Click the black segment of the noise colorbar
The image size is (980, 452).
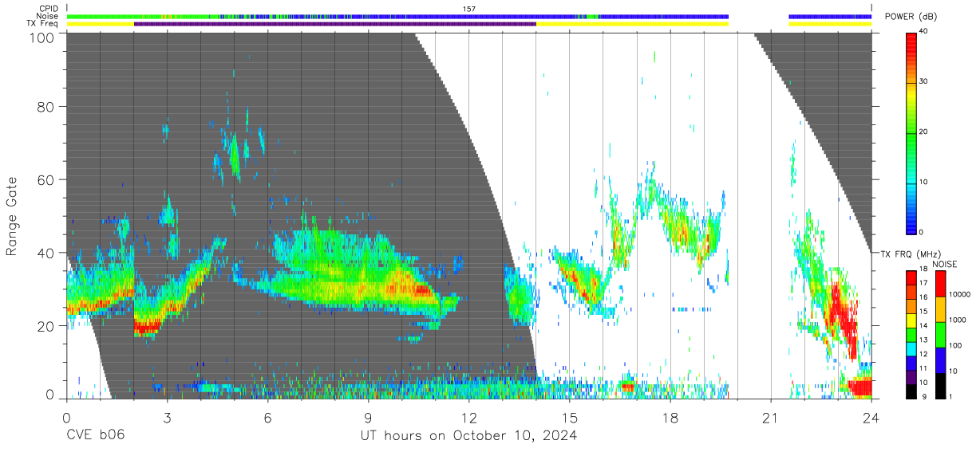940,384
